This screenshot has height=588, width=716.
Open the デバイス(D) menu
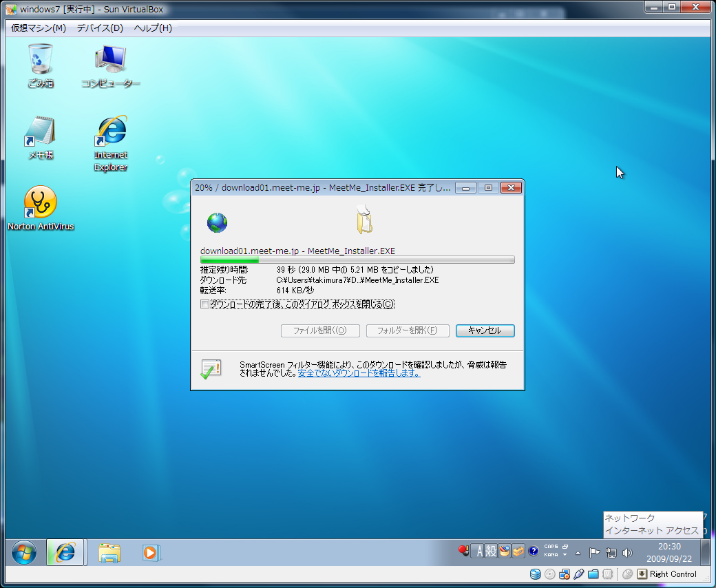click(100, 28)
